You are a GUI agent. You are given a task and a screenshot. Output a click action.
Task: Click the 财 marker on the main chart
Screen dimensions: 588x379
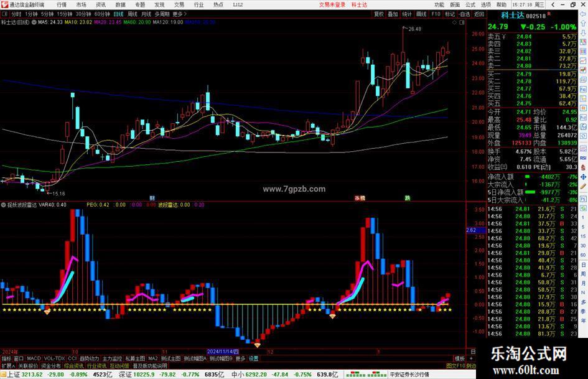pos(152,198)
